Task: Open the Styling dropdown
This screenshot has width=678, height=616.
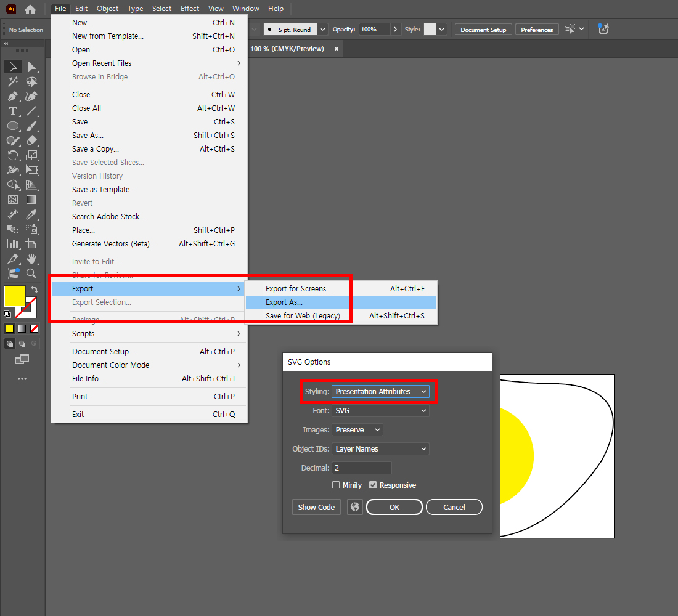Action: point(380,392)
